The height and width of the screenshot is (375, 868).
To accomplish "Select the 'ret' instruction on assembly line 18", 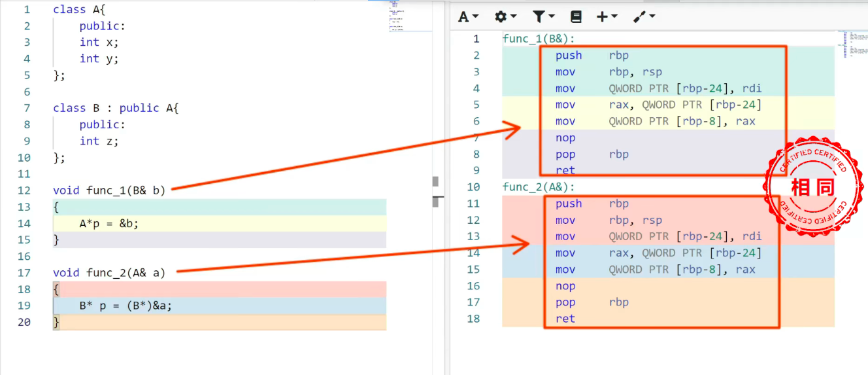I will click(565, 319).
